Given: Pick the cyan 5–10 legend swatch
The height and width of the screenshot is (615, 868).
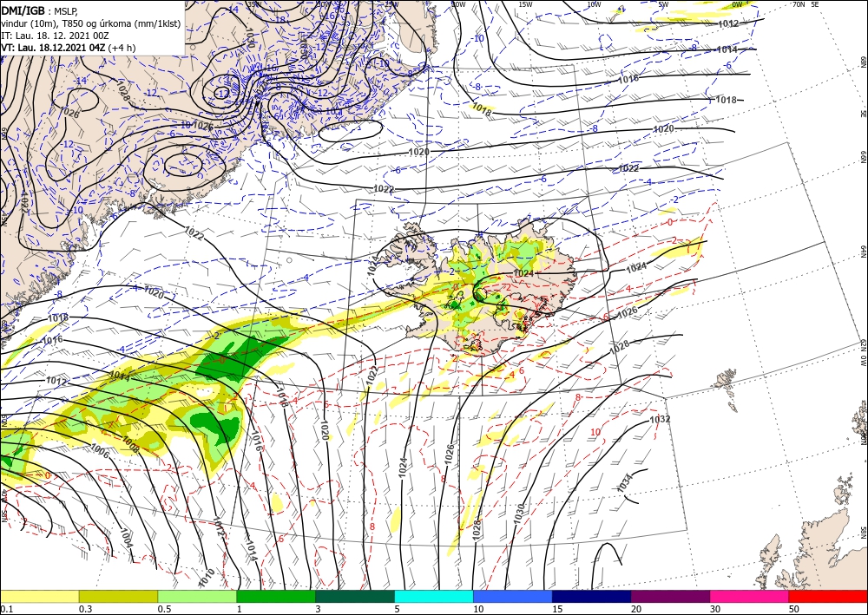Looking at the screenshot, I should (434, 596).
